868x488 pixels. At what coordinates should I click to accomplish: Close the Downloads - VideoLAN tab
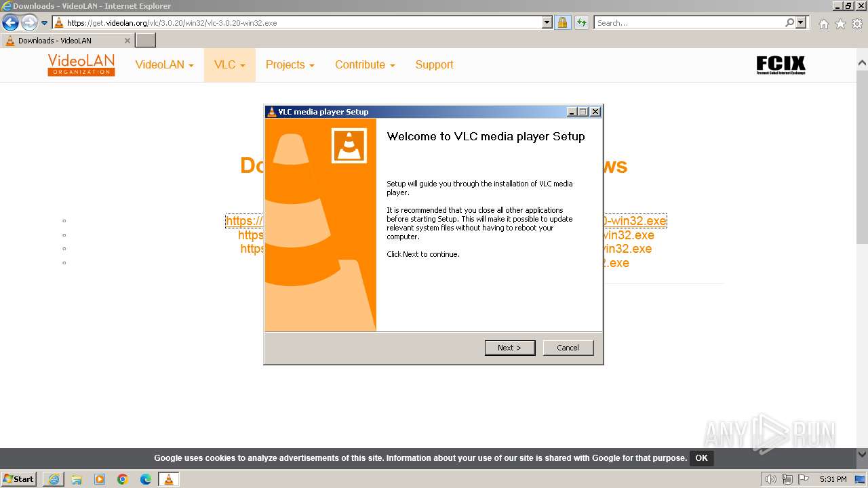(x=127, y=41)
